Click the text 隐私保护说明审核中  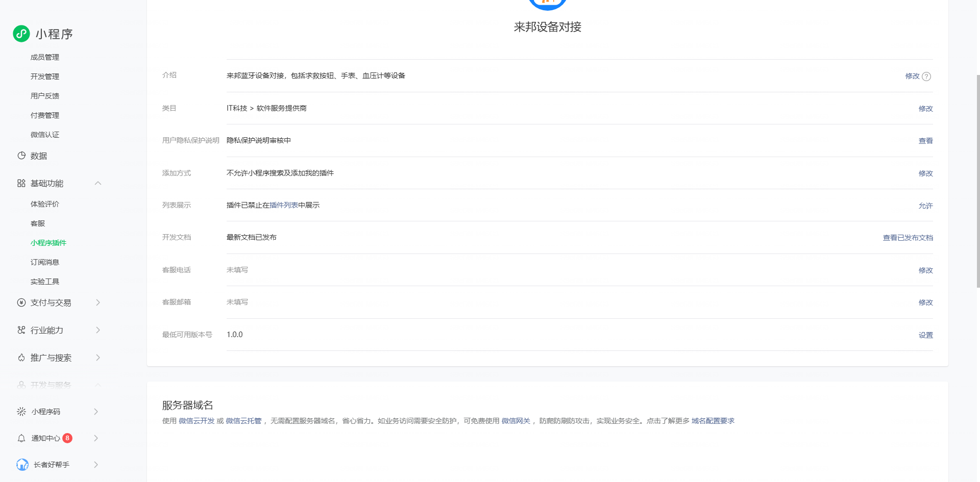click(x=259, y=140)
